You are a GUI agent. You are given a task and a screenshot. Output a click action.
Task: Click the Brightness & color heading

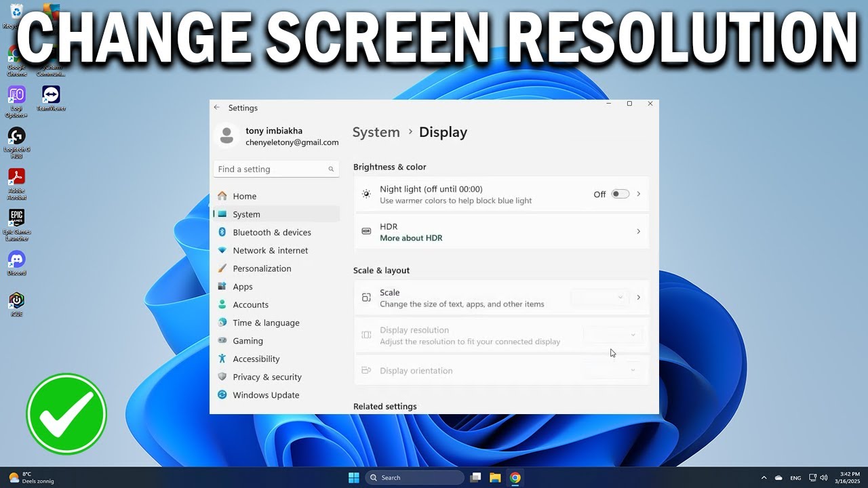tap(390, 167)
